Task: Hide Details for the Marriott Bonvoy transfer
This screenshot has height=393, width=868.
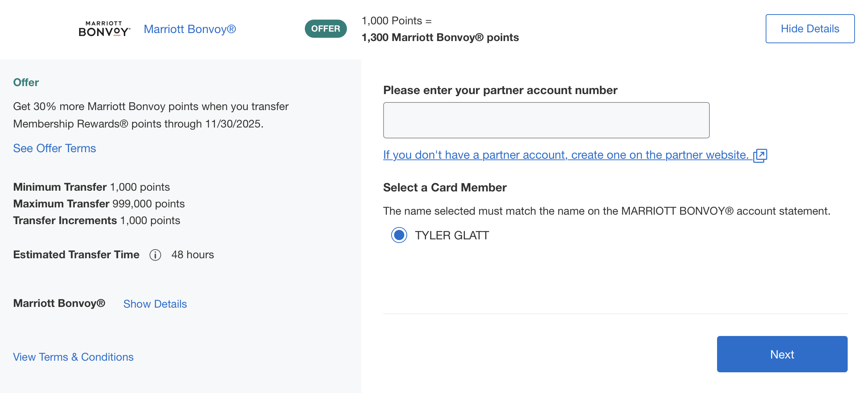Action: coord(810,29)
